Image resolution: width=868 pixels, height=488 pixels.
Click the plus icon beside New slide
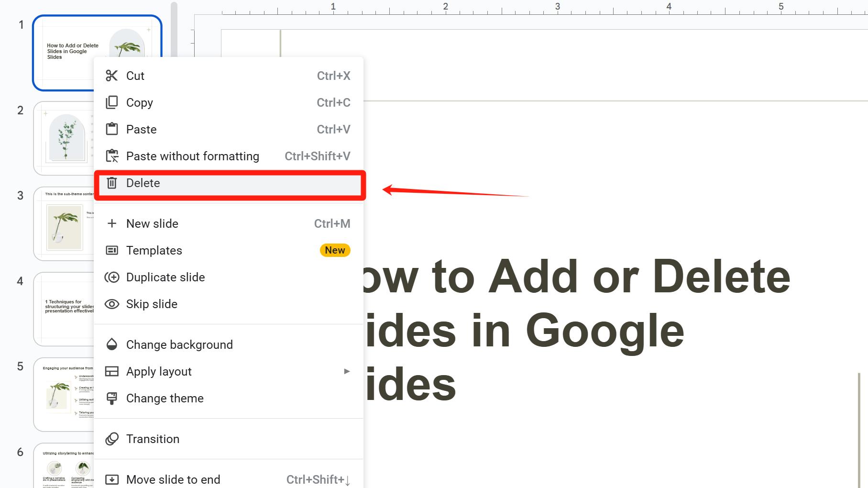[111, 223]
